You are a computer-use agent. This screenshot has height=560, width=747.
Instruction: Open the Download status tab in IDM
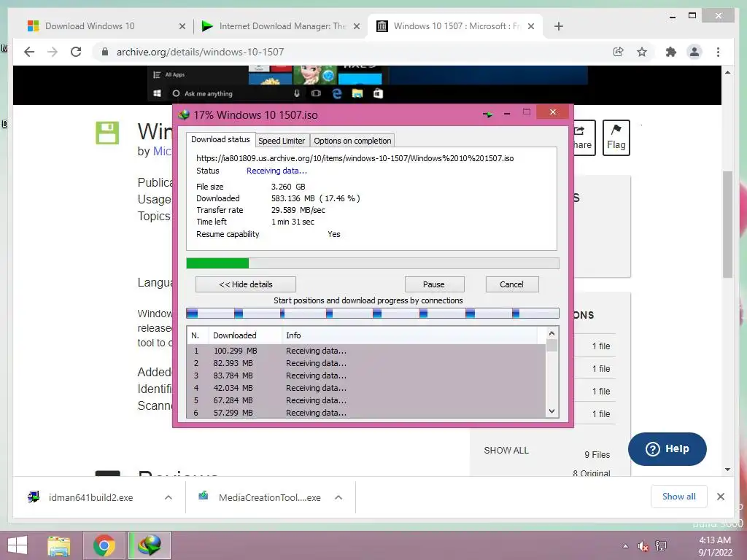[x=220, y=139]
